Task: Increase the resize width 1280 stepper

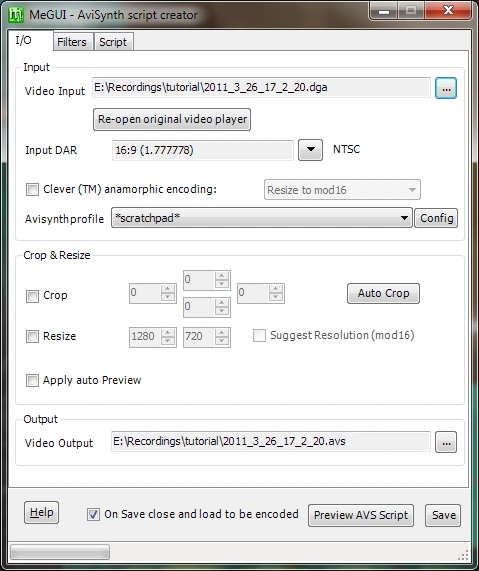Action: 168,332
